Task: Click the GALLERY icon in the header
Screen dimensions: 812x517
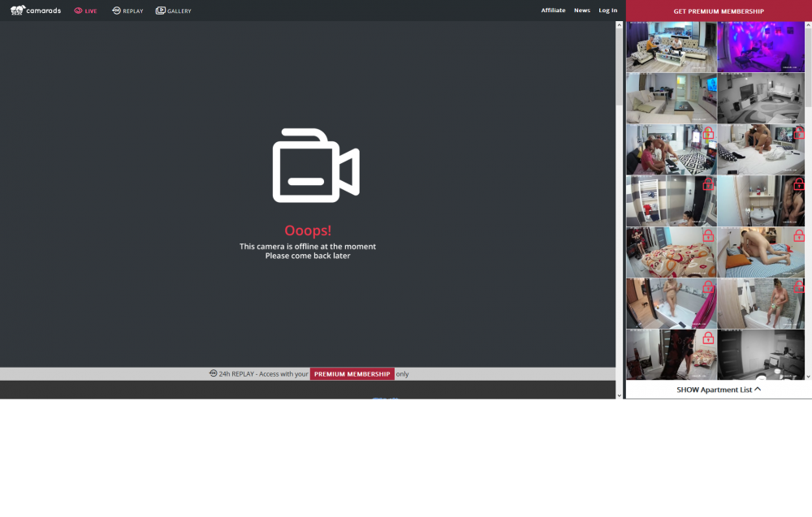Action: (161, 11)
